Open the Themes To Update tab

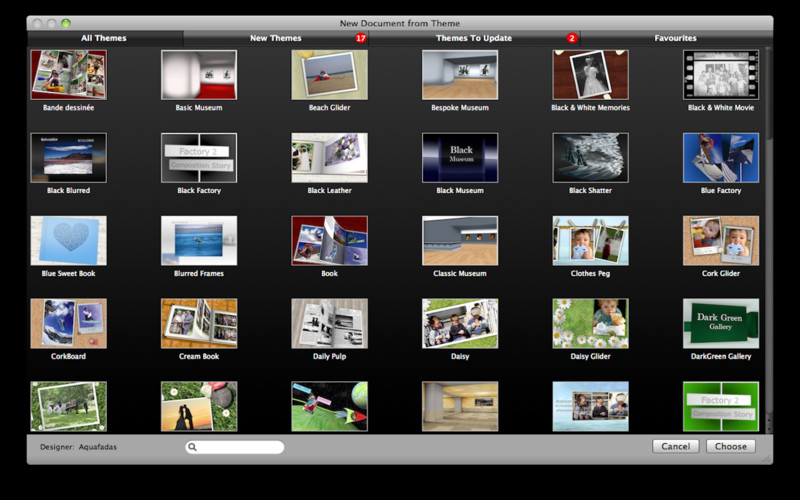tap(474, 38)
